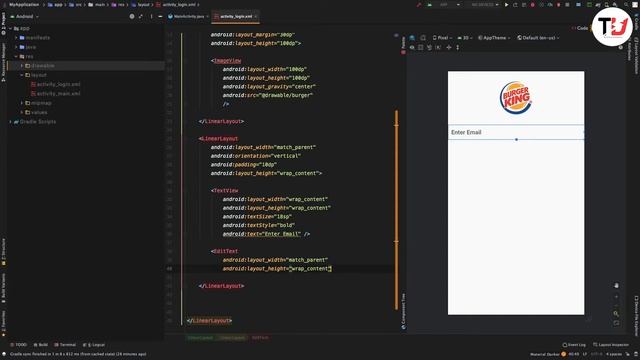Screen dimensions: 640x360
Task: Switch to the MainActivity.java editor tab
Action: tap(189, 16)
